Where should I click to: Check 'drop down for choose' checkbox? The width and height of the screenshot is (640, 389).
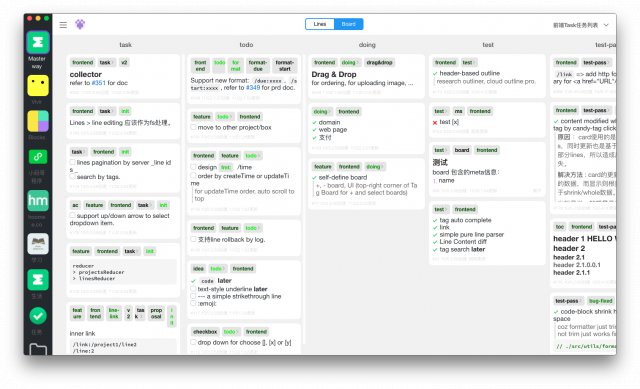[193, 342]
